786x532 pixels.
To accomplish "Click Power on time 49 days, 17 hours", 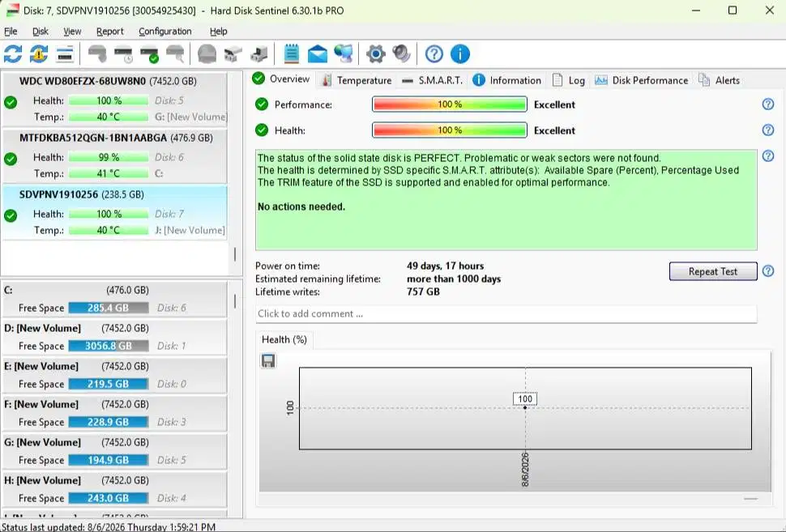I will pyautogui.click(x=445, y=266).
